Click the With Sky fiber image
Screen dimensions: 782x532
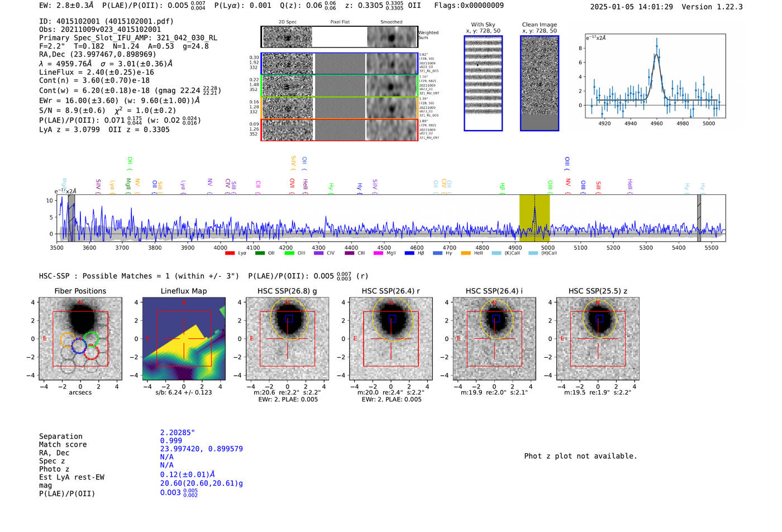pos(483,83)
